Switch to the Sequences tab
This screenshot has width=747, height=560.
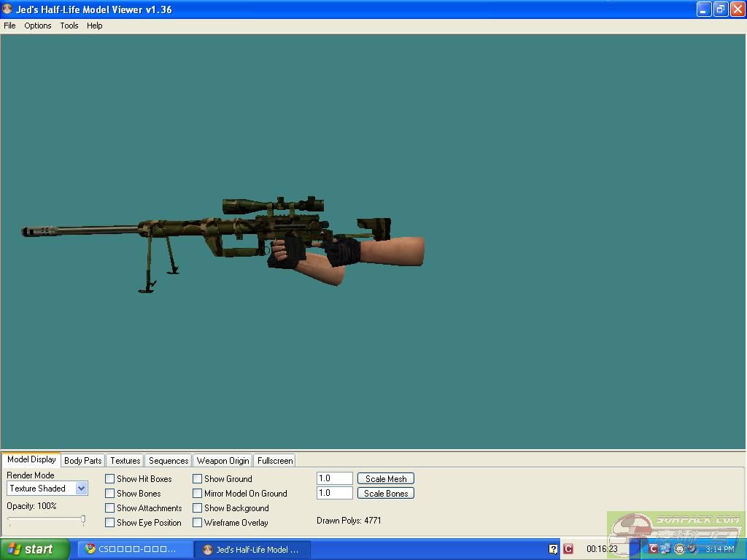pos(169,461)
